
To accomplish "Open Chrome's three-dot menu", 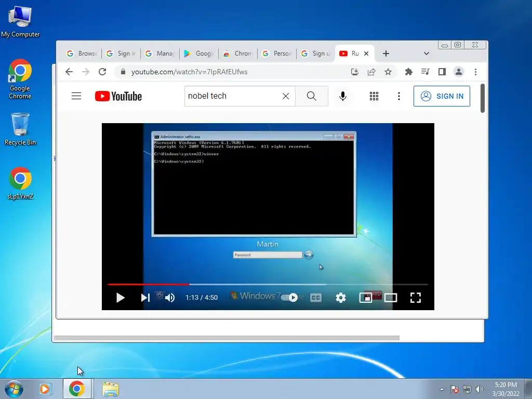I will pos(475,72).
